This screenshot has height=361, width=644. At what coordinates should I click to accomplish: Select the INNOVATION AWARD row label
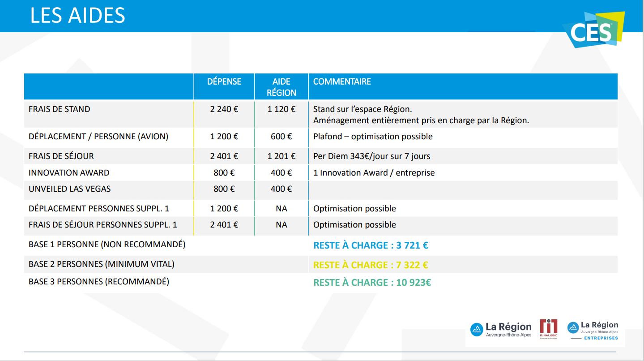tap(69, 173)
